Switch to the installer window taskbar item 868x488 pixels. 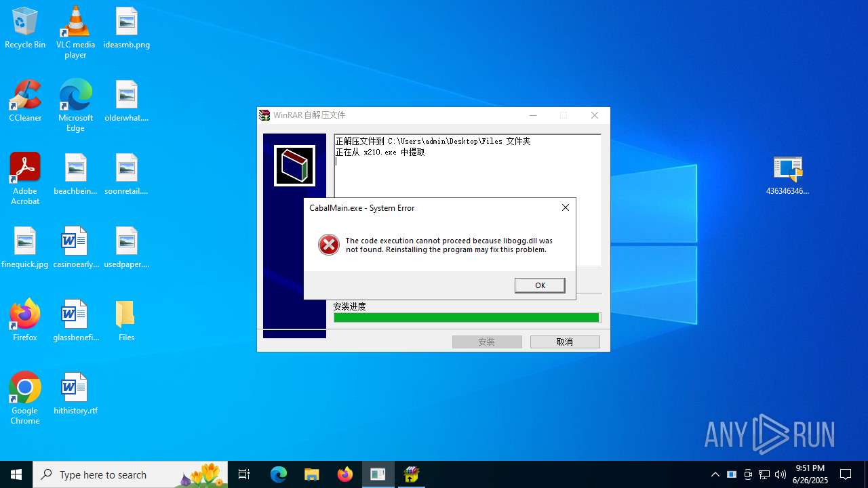coord(378,474)
